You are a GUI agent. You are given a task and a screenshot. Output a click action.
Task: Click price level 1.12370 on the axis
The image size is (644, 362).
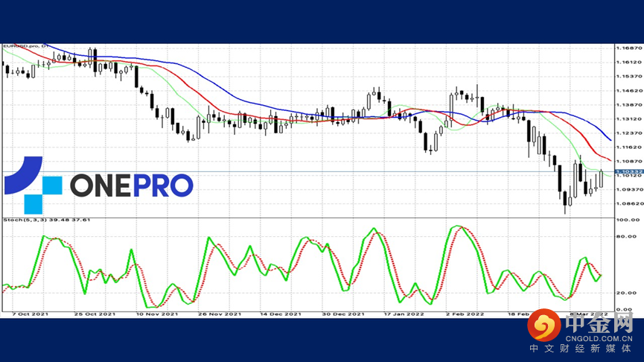pos(629,133)
